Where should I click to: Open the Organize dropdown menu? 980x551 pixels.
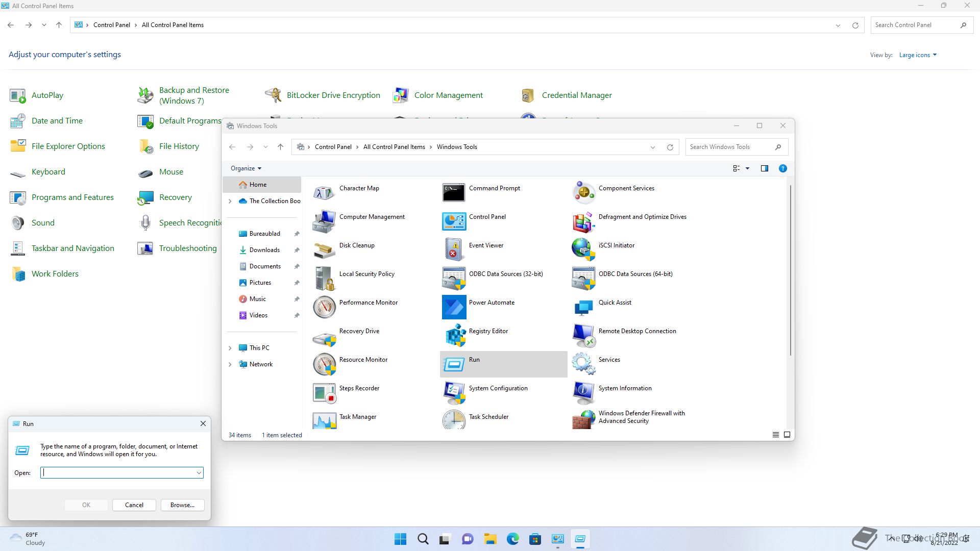point(246,168)
